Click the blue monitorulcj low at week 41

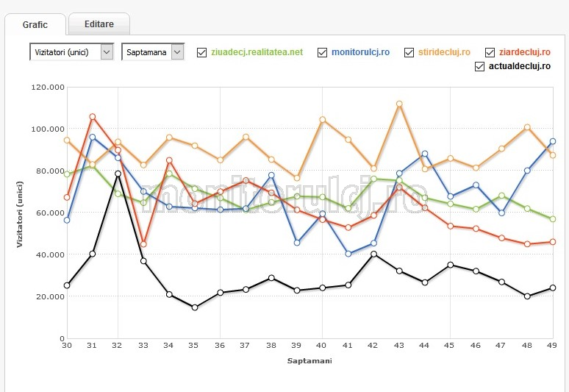point(348,254)
